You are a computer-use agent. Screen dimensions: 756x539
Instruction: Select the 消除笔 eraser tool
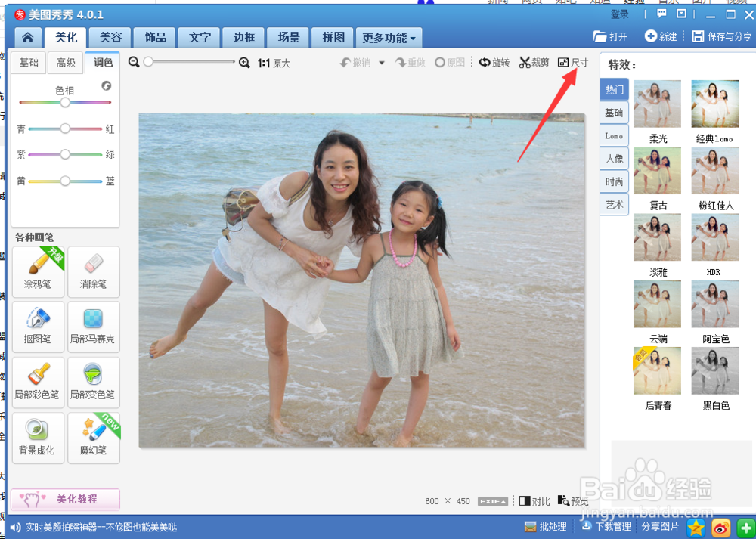(x=94, y=272)
